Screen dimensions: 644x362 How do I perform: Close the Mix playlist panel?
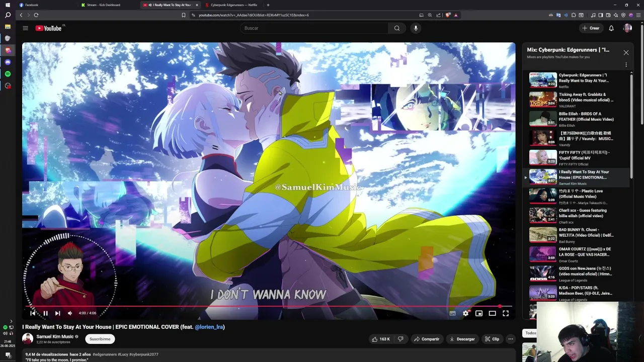(x=626, y=53)
